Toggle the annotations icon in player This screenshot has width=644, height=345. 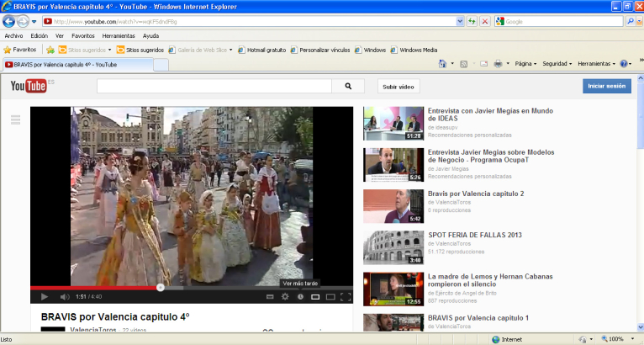pos(270,296)
